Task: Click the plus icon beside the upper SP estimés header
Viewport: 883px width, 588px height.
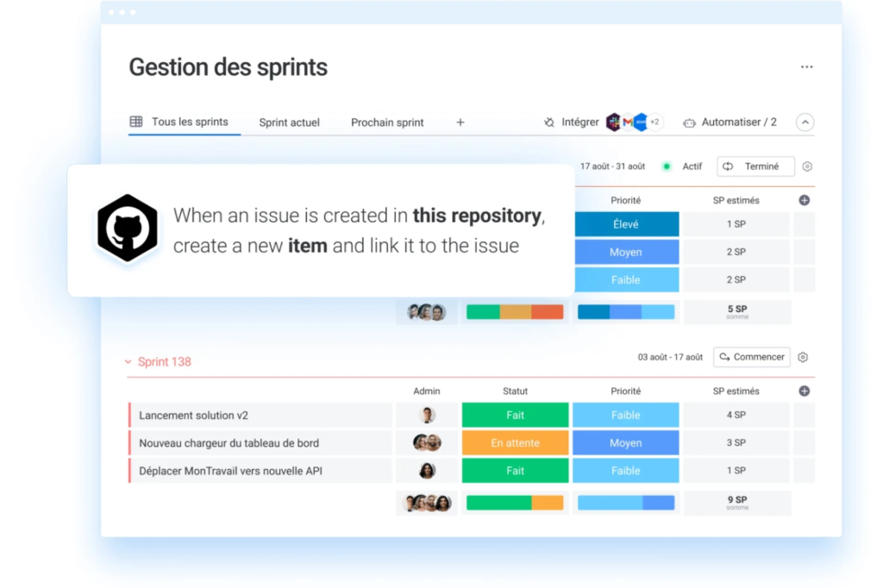Action: tap(804, 200)
